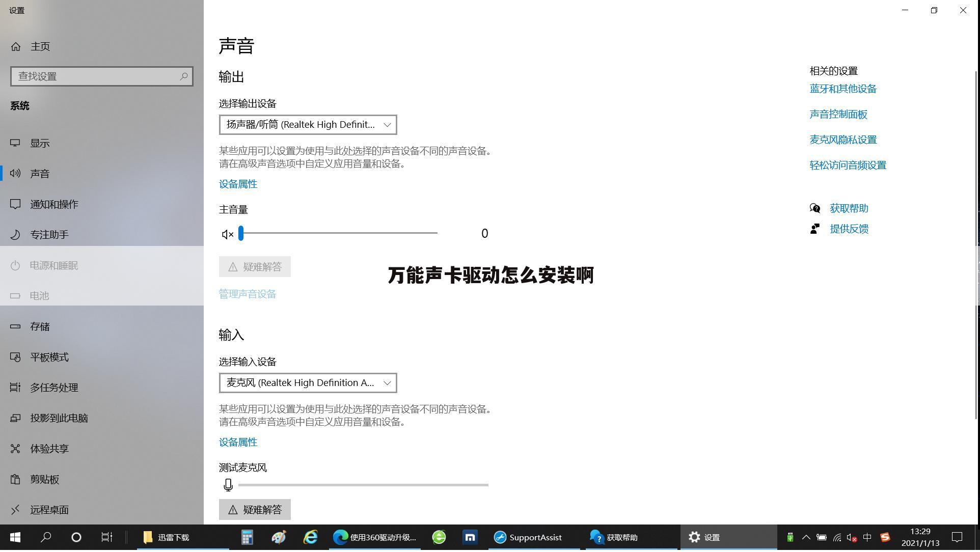Click the input 疑难解答 button at the bottom
The image size is (980, 552).
[x=255, y=510]
